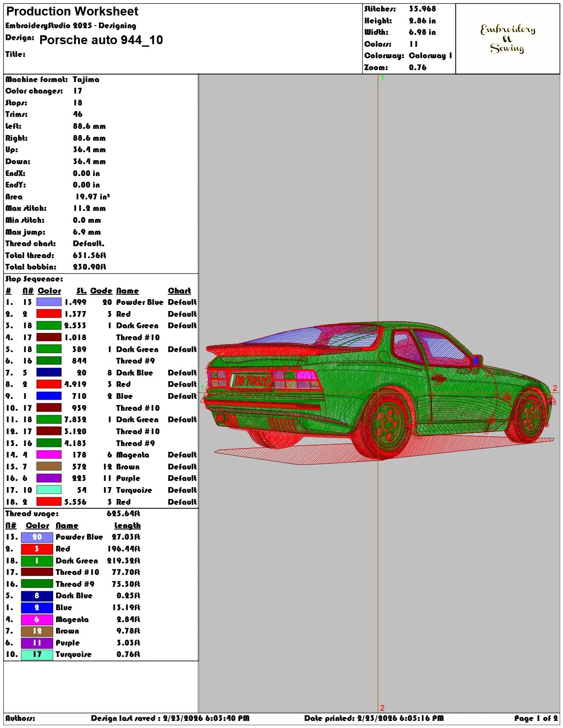Image resolution: width=563 pixels, height=728 pixels.
Task: Click the Brown swatch numbered 12 under Thread usage
Action: [37, 631]
